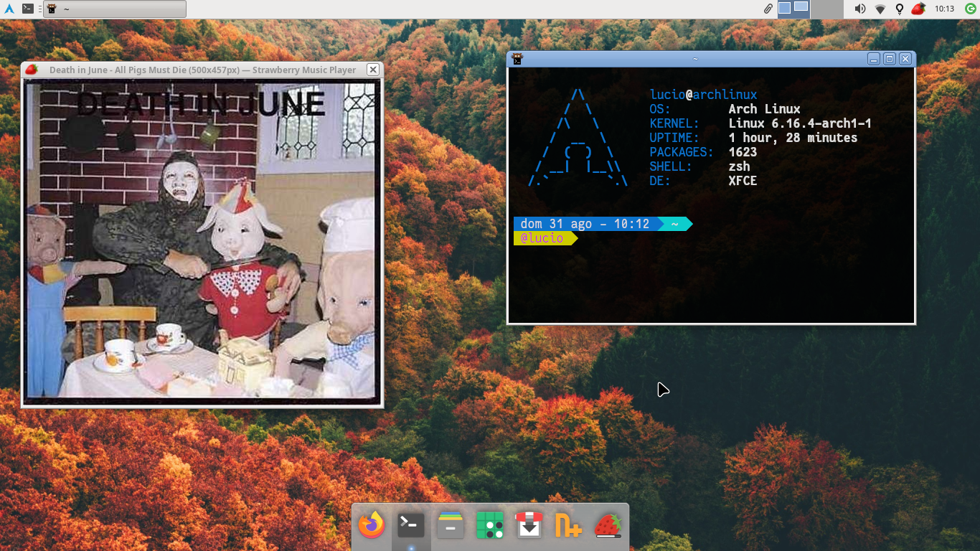The width and height of the screenshot is (980, 551).
Task: Click the uptime '1 hour, 28 minutes'
Action: coord(793,138)
